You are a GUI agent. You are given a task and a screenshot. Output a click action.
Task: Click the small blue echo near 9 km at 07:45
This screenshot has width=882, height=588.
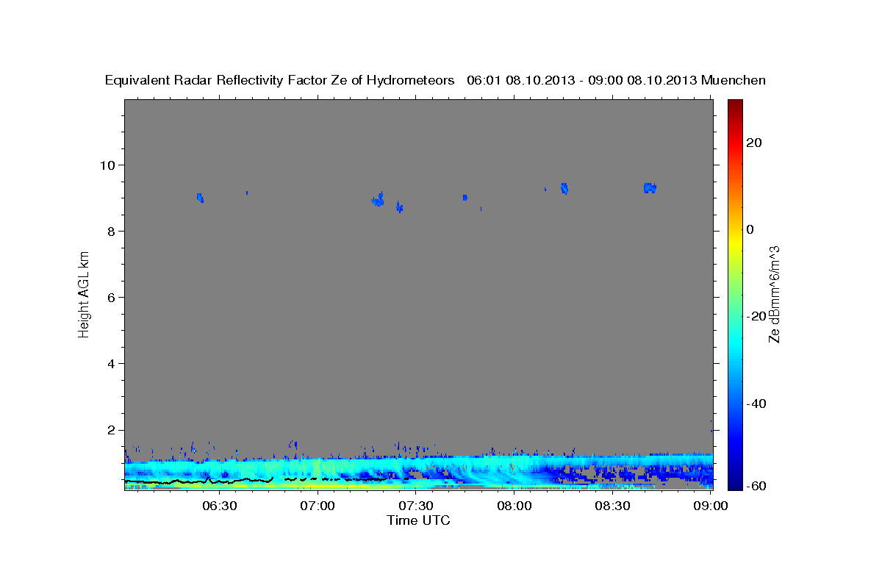pyautogui.click(x=465, y=197)
